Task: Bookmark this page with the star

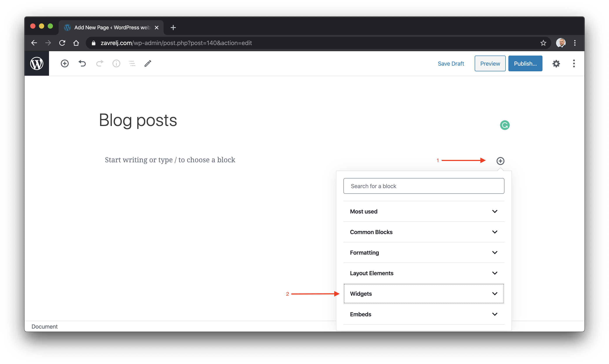Action: click(x=543, y=43)
